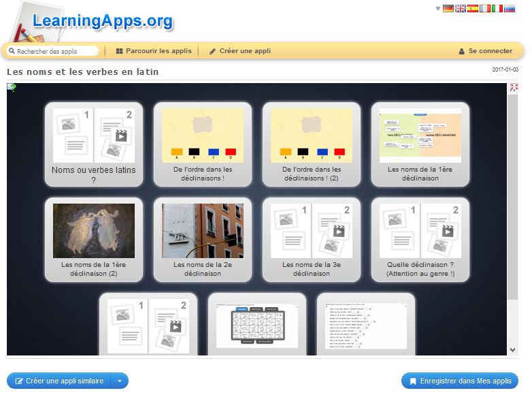
Task: Open Les noms de la 2e déclinaison tile
Action: [203, 240]
